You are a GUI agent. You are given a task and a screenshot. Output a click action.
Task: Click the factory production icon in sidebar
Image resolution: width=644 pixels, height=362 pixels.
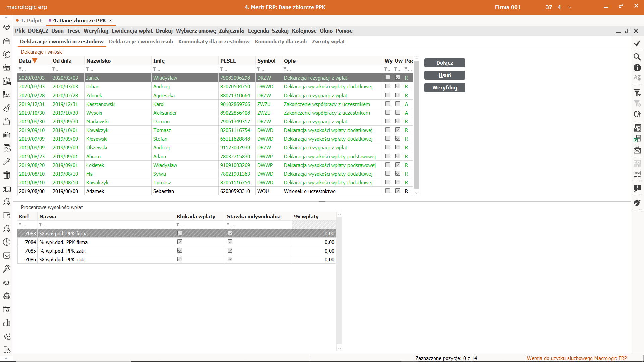pyautogui.click(x=7, y=95)
